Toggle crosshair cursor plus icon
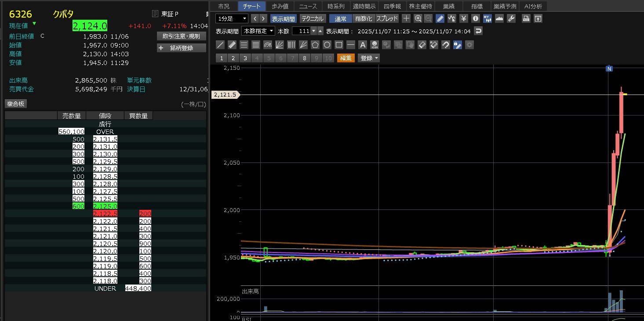Image resolution: width=644 pixels, height=321 pixels. [x=406, y=18]
